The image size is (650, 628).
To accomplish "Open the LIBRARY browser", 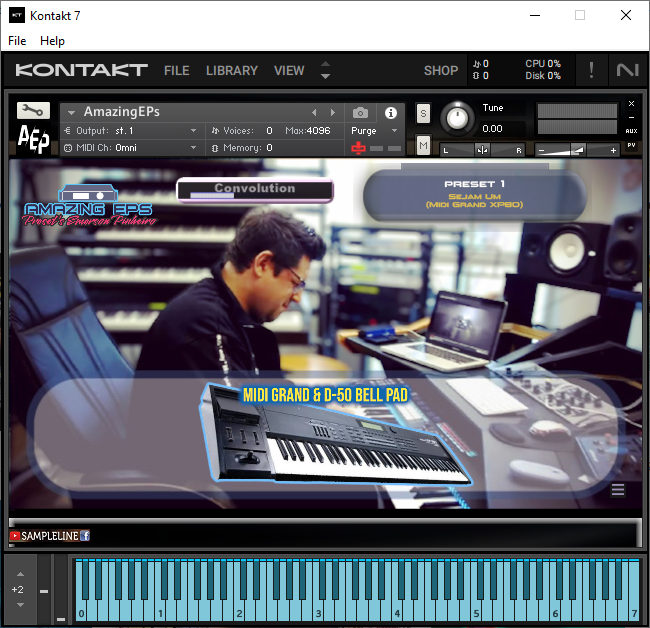I will coord(232,70).
